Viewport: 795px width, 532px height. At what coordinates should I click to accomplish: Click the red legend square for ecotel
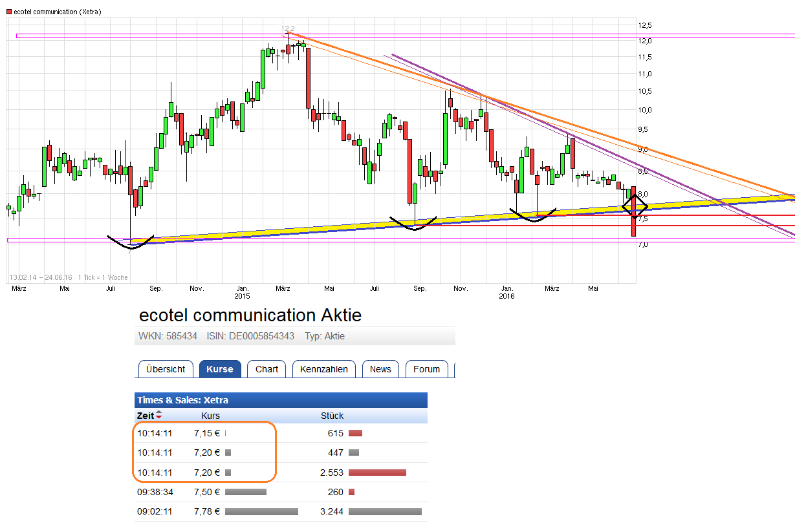(x=8, y=12)
